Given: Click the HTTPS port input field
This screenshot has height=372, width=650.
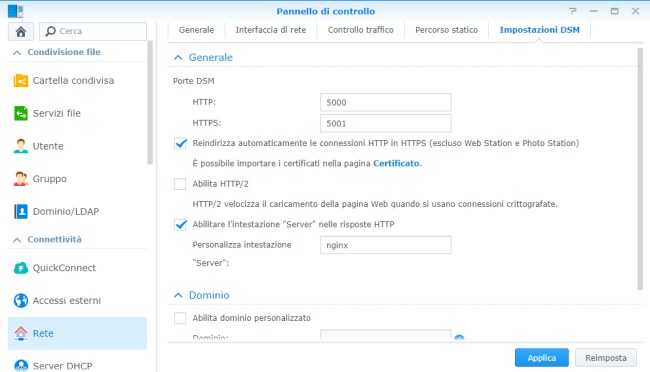Looking at the screenshot, I should [386, 123].
